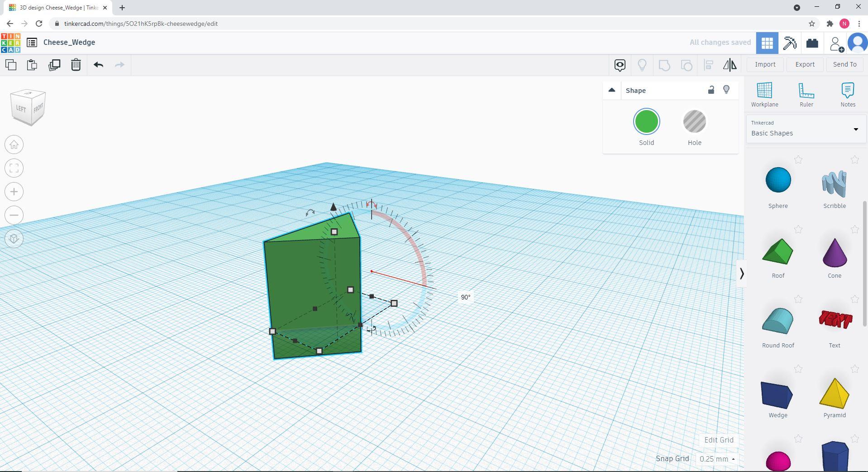Switch to orthographic view cube icon

pos(14,239)
